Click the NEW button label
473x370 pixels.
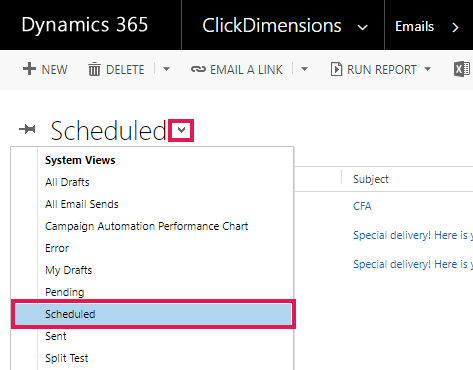(x=55, y=70)
